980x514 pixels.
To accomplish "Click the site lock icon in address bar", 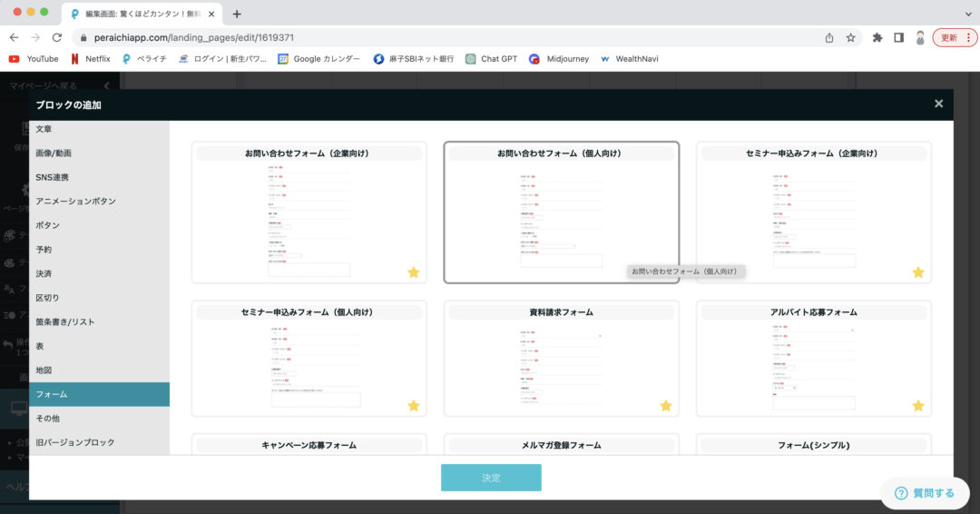I will point(83,37).
